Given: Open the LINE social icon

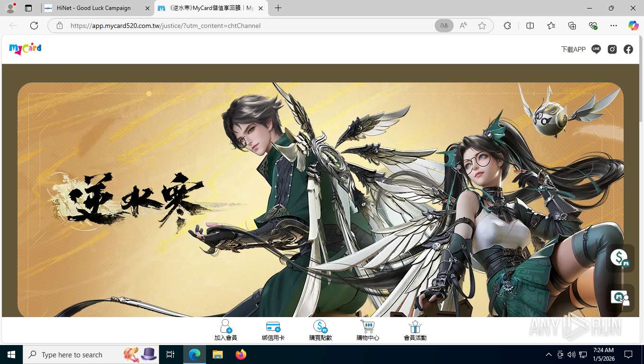Looking at the screenshot, I should (x=596, y=49).
